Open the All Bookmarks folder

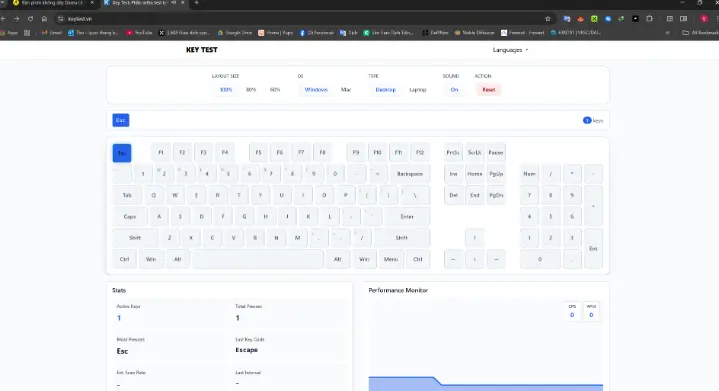tap(700, 33)
